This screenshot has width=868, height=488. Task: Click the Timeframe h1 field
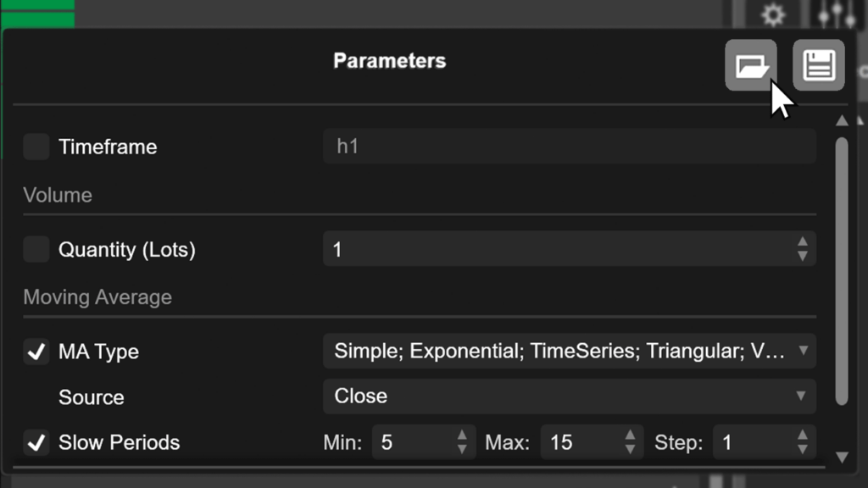pyautogui.click(x=569, y=147)
